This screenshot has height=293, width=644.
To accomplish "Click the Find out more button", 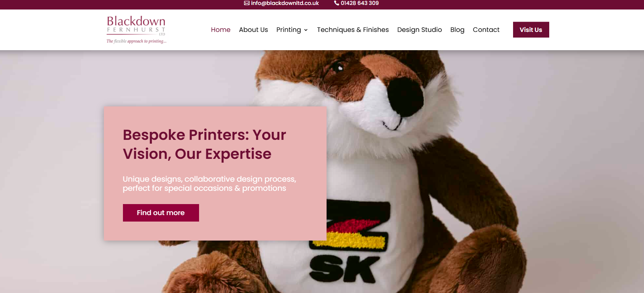I will 161,213.
